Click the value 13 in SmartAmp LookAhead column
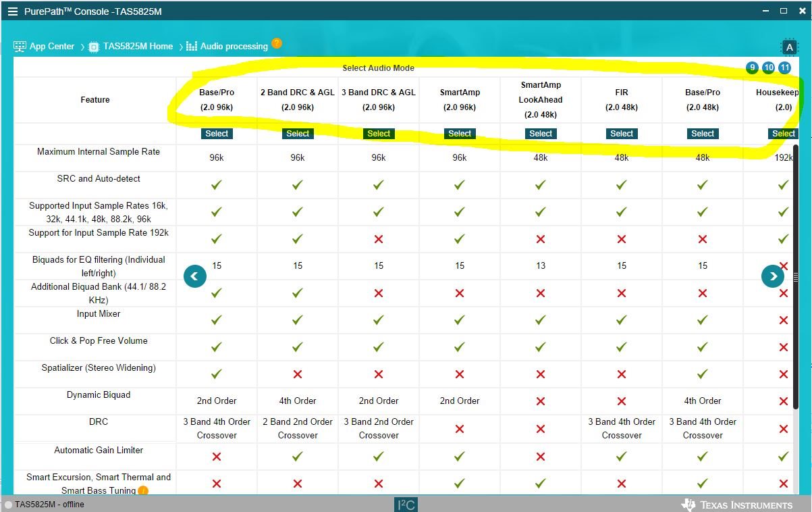The height and width of the screenshot is (512, 812). point(541,266)
